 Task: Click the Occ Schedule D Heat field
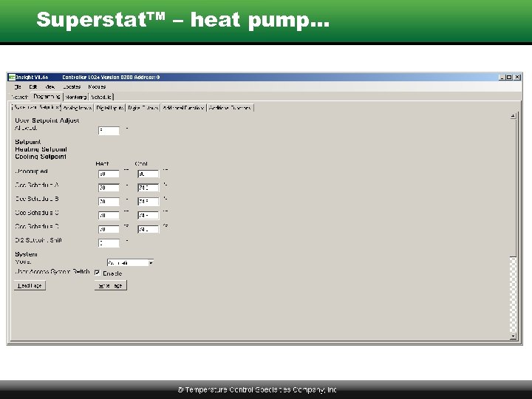tap(109, 229)
